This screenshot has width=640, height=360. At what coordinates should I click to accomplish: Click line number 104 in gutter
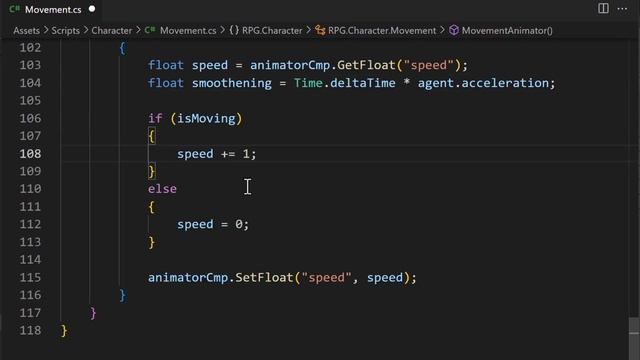(30, 83)
